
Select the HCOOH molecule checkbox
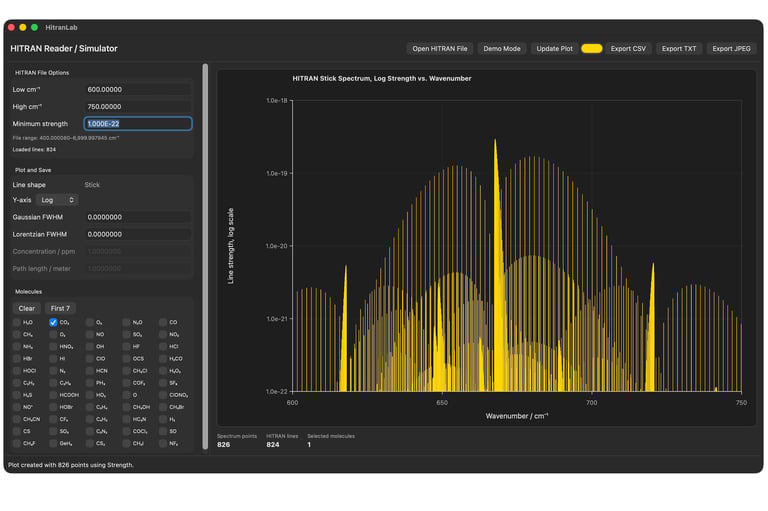click(x=53, y=395)
